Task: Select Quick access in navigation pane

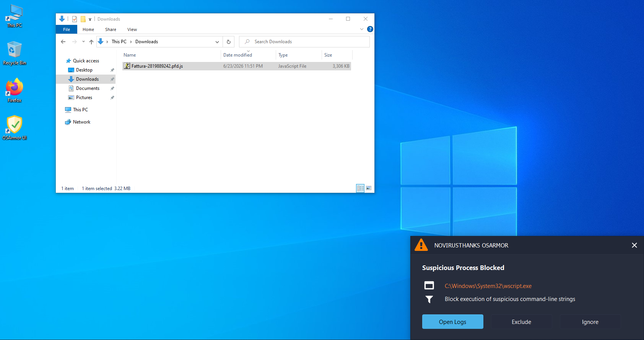Action: click(x=86, y=61)
